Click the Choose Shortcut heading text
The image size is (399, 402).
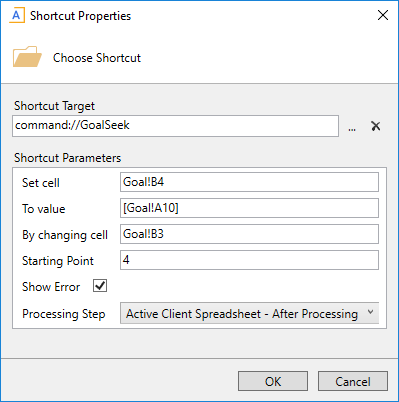pos(97,58)
